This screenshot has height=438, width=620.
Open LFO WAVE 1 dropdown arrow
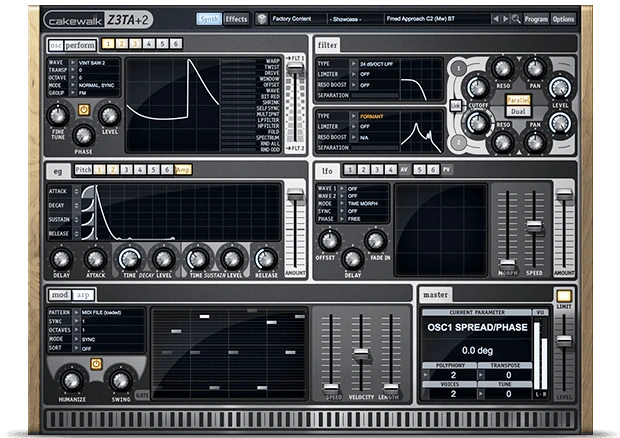point(342,189)
